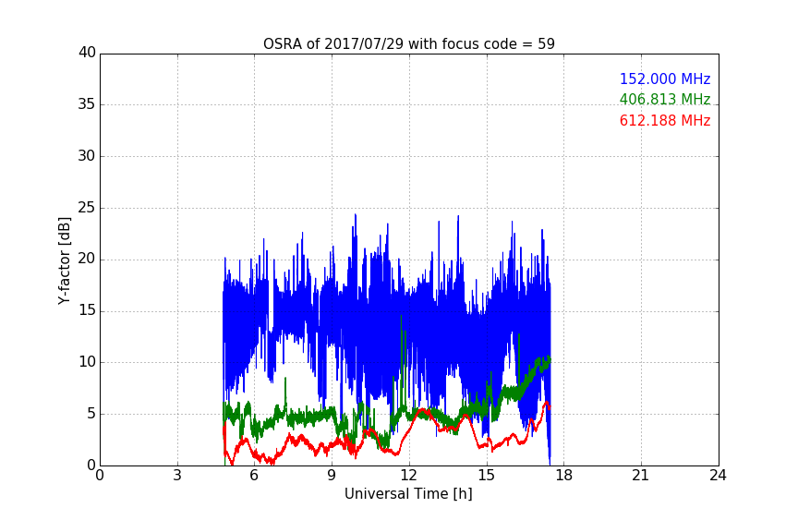Click the y-axis tick label '20'
This screenshot has height=532, width=798.
tap(87, 260)
